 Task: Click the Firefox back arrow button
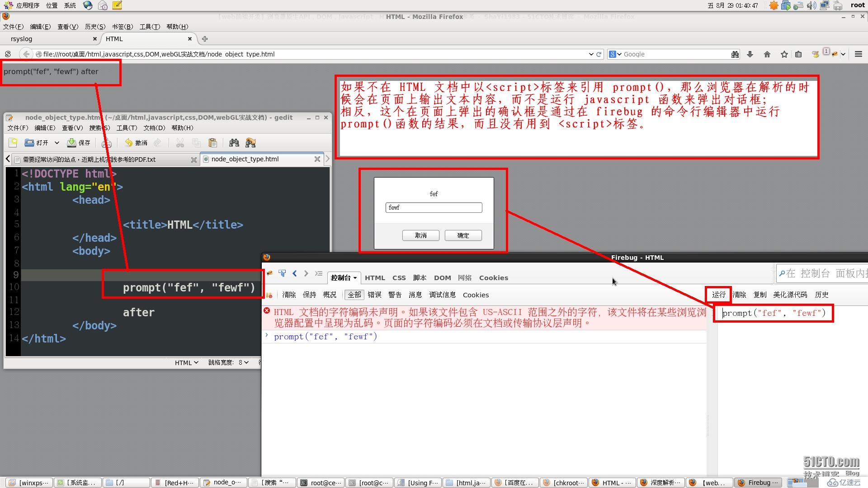[26, 54]
